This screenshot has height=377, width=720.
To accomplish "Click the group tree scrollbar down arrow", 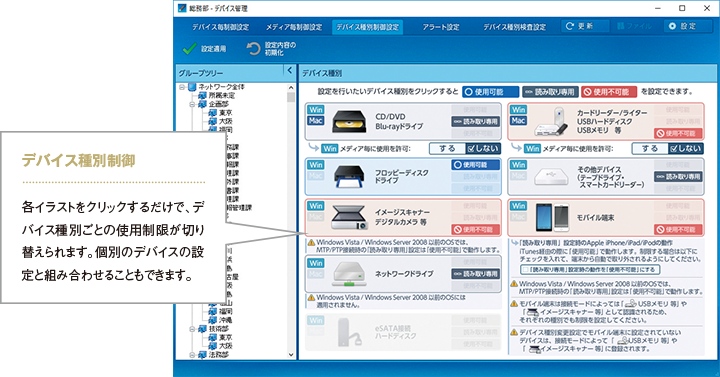I will click(291, 354).
